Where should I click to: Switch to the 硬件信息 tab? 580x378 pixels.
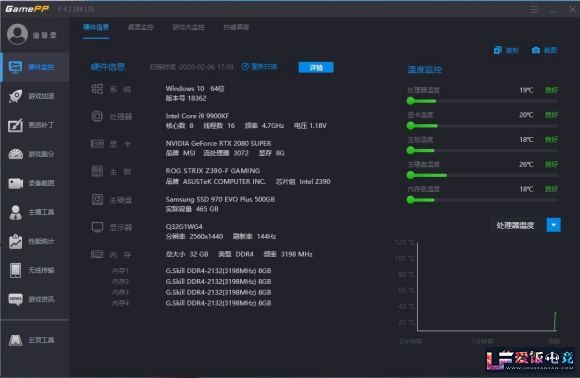(x=96, y=27)
